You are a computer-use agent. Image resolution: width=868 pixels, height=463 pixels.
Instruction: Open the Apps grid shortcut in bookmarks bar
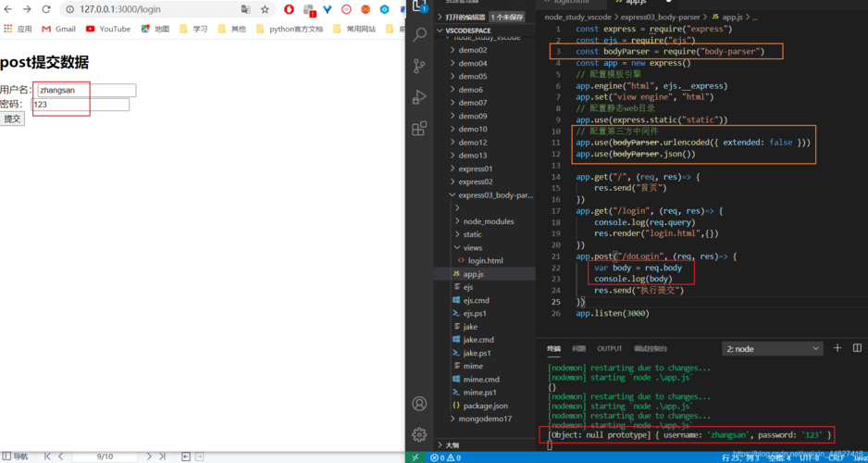[x=19, y=29]
